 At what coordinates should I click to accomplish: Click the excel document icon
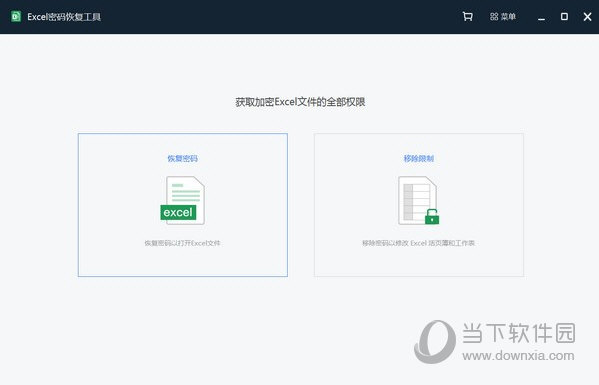[183, 200]
